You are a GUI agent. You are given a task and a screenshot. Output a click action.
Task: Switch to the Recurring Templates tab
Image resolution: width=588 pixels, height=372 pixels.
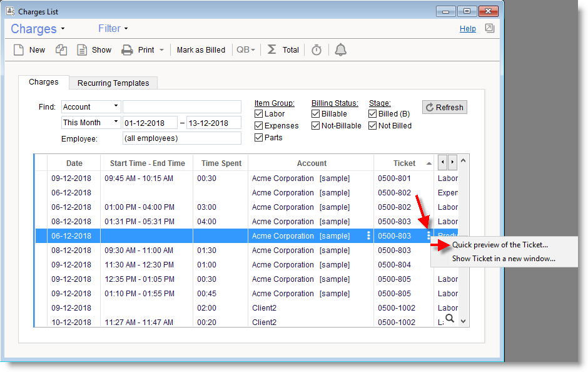click(x=113, y=83)
